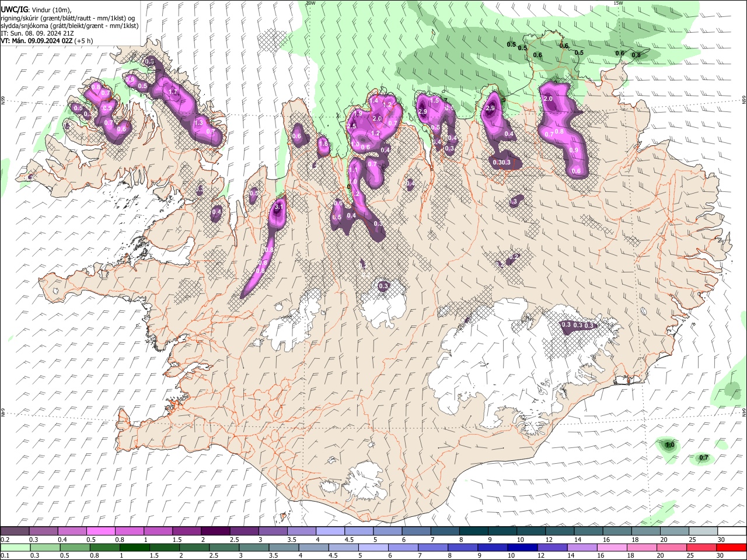The height and width of the screenshot is (560, 747).
Task: Pick the medium blue swatch starting at 8, rain scale
Action: 463,547
